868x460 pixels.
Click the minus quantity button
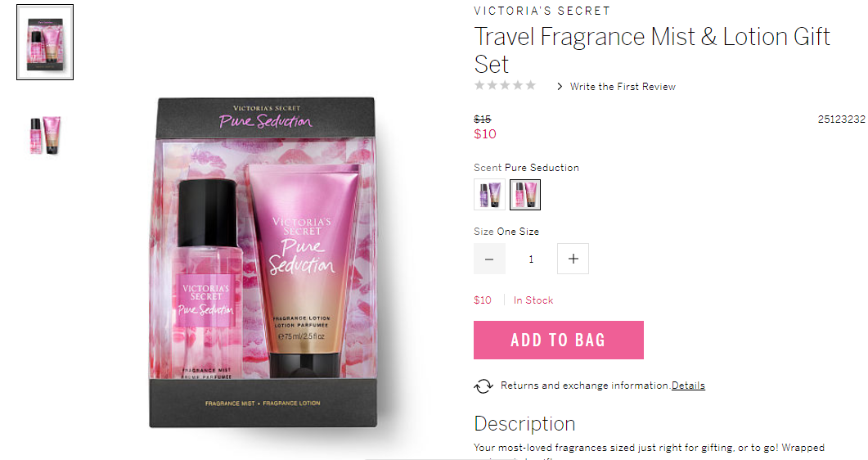click(489, 259)
